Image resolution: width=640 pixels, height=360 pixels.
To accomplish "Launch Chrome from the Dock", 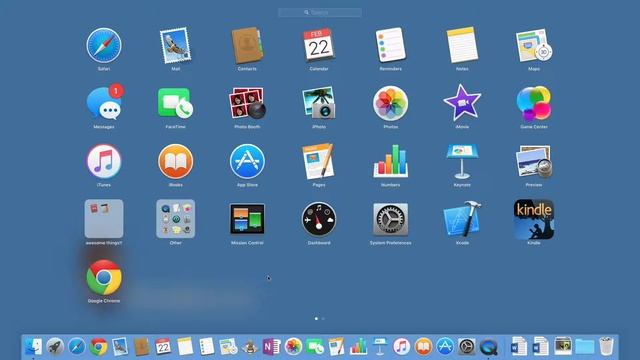I will (98, 347).
